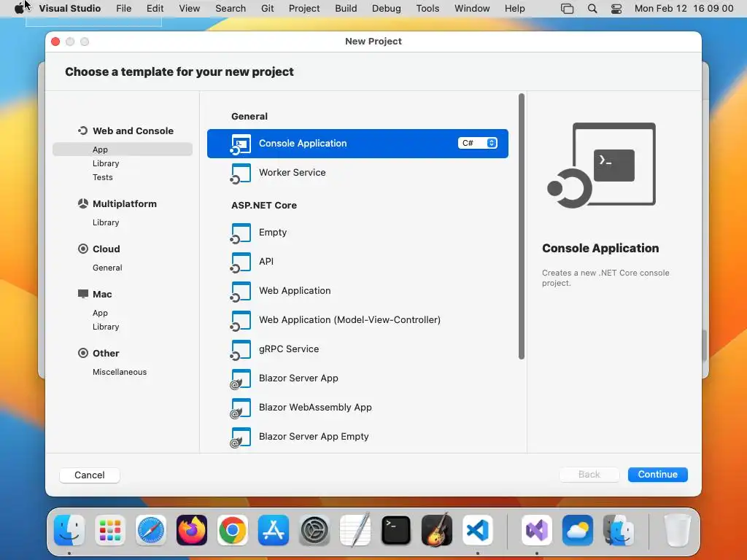
Task: Click the Web Application (Model-View-Controller) icon
Action: click(241, 321)
